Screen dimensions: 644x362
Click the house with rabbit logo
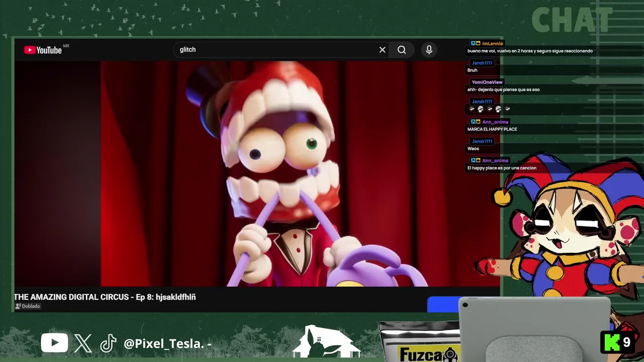pos(327,342)
